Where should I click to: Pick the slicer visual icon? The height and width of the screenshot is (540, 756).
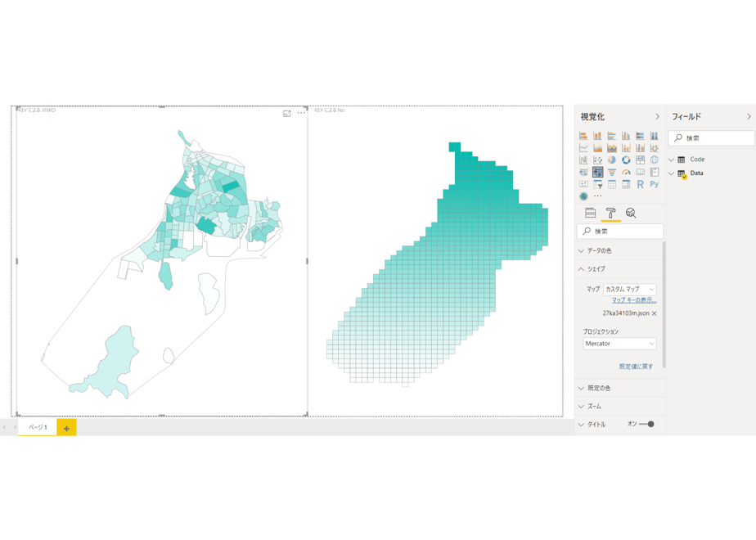pyautogui.click(x=598, y=184)
